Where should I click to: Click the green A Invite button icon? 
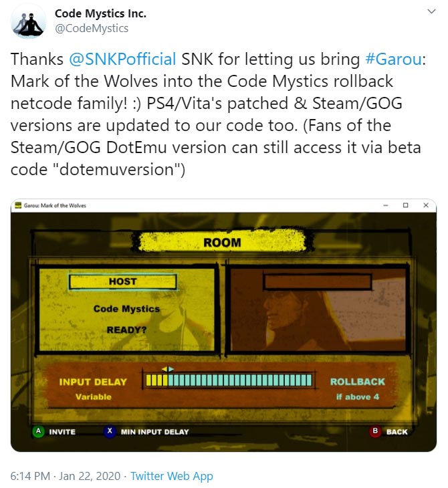pyautogui.click(x=38, y=431)
